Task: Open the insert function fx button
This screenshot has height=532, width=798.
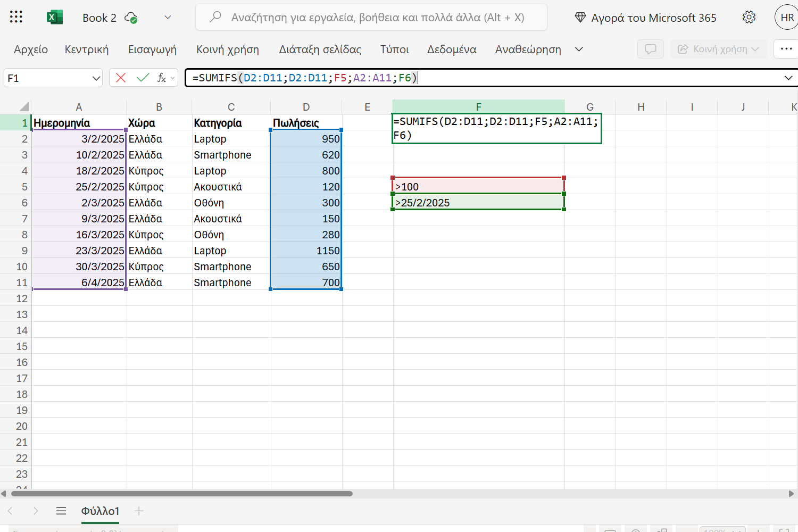Action: pos(162,78)
